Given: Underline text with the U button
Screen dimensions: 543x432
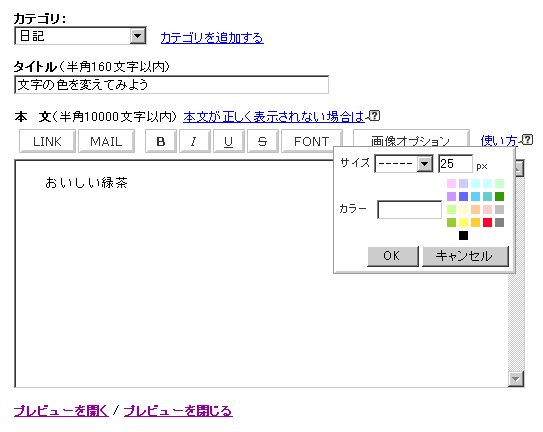Looking at the screenshot, I should coord(229,141).
